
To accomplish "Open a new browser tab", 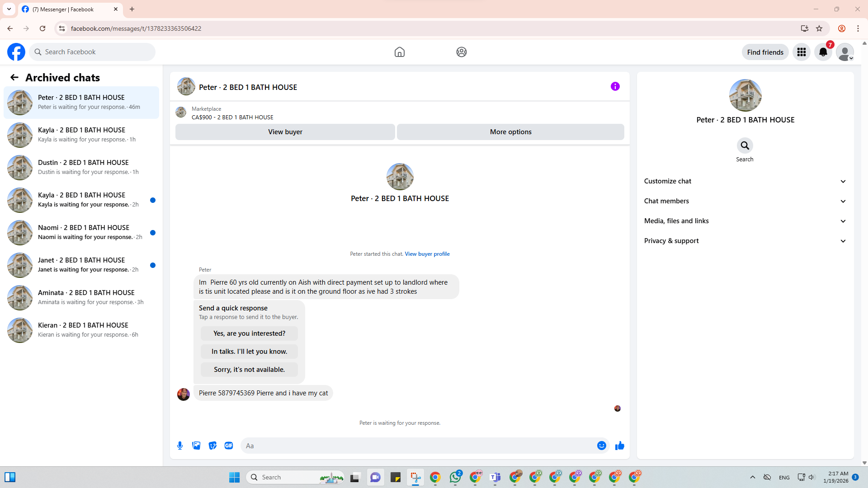I will click(132, 9).
